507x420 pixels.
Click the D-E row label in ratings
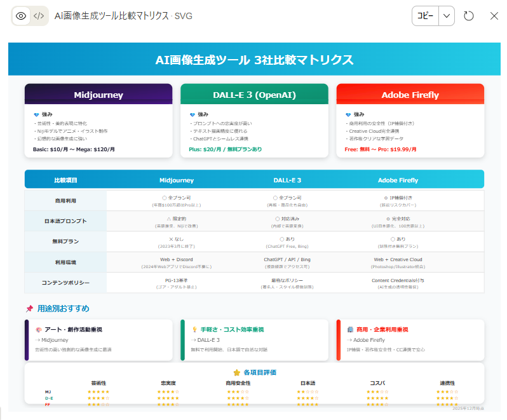pyautogui.click(x=49, y=398)
